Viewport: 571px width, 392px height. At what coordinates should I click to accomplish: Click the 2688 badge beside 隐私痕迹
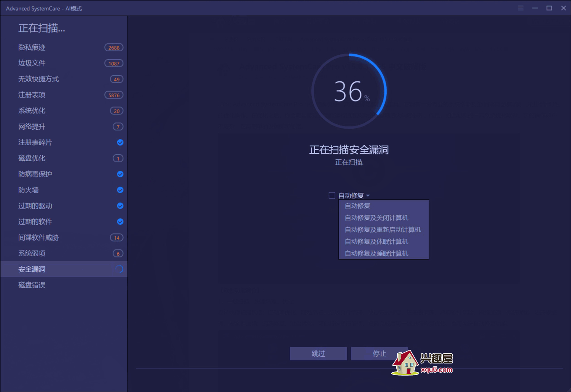point(114,48)
